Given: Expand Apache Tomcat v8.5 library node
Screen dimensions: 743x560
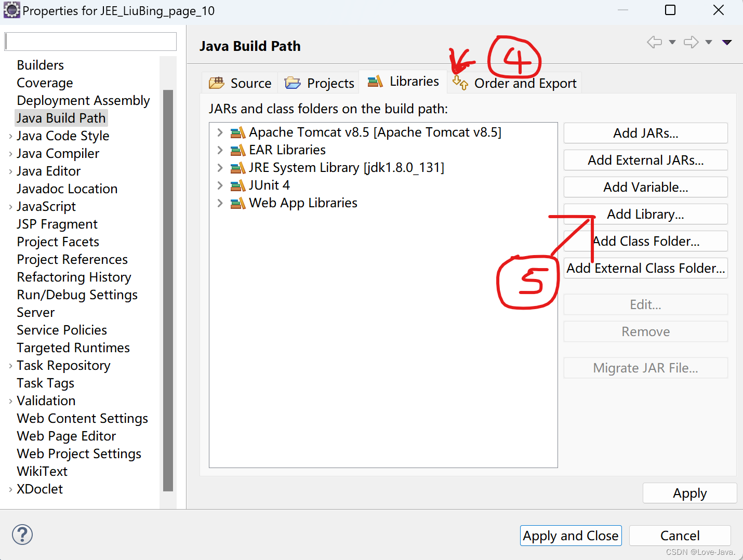Looking at the screenshot, I should point(220,132).
